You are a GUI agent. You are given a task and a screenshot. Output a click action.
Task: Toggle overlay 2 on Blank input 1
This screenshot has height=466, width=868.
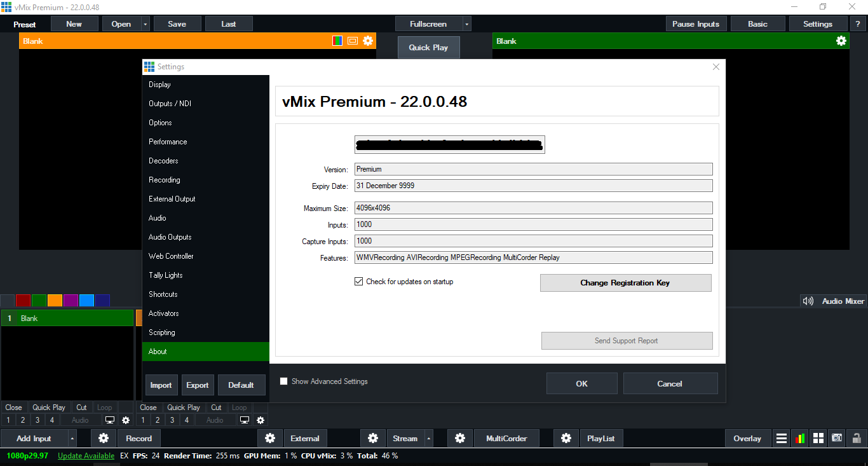[x=23, y=420]
